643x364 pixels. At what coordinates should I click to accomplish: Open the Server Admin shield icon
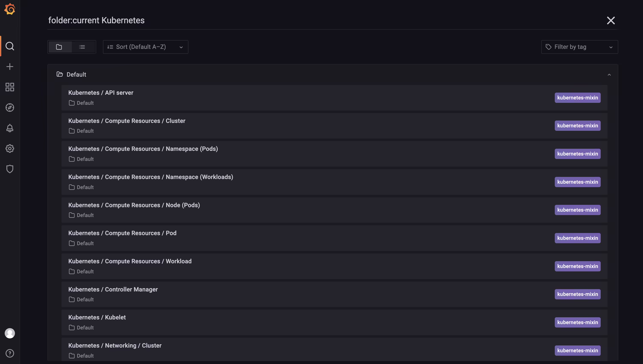[10, 169]
